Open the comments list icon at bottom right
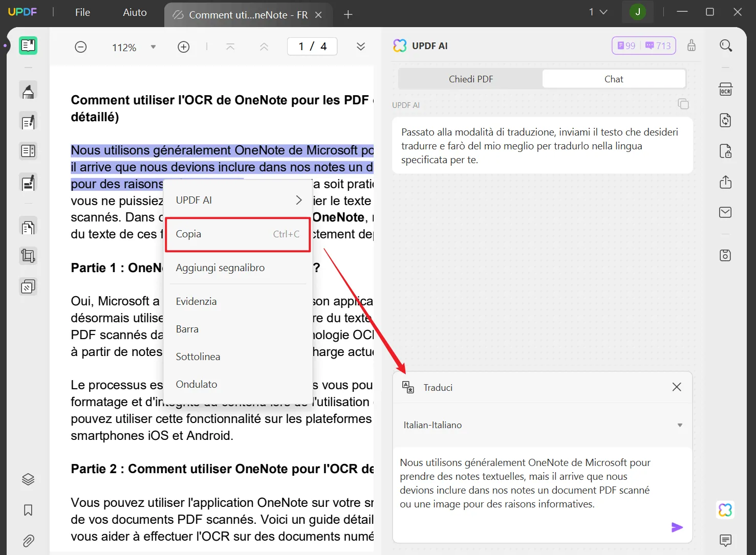This screenshot has width=756, height=555. [x=725, y=540]
